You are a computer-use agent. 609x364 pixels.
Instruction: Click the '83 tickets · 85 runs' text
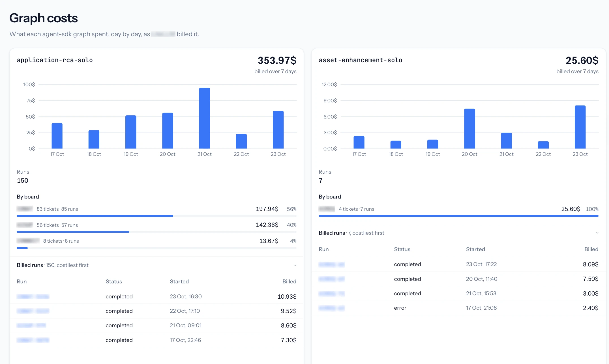click(x=57, y=209)
